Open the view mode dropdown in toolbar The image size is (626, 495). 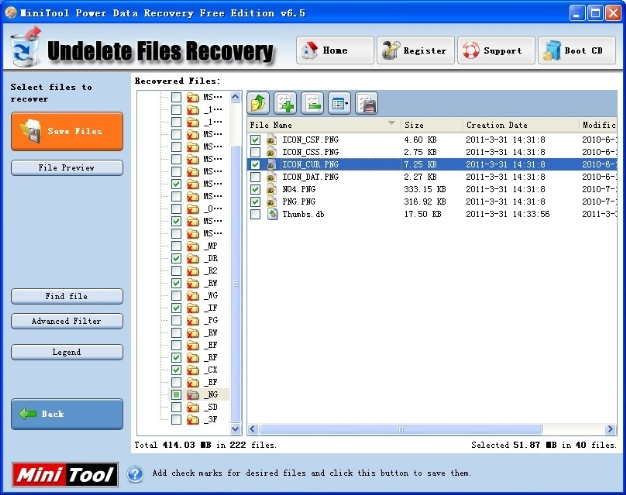click(x=339, y=103)
